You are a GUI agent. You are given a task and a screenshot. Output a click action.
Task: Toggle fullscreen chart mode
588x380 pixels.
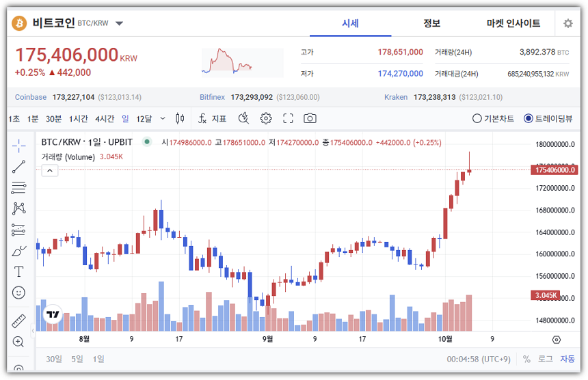pos(288,118)
